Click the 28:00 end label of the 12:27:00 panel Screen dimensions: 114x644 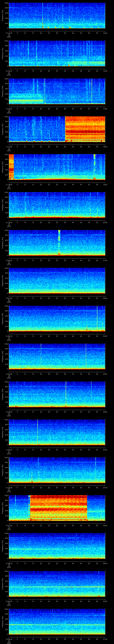coord(105,525)
